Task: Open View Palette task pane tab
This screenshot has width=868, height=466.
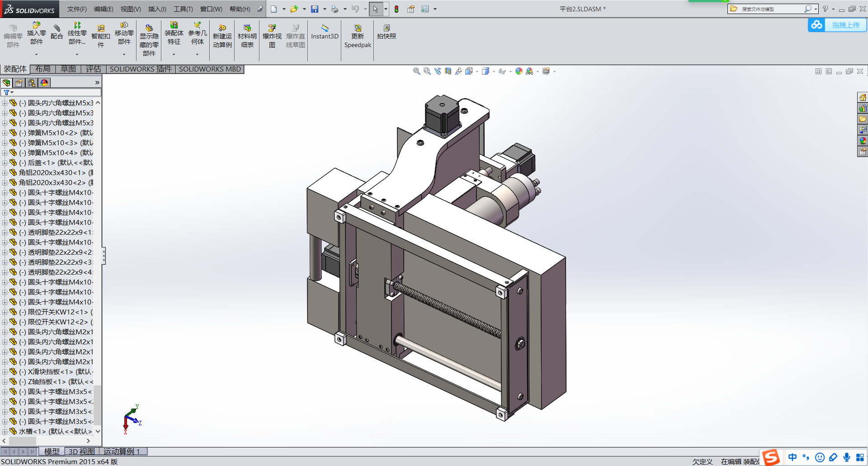Action: point(863,130)
